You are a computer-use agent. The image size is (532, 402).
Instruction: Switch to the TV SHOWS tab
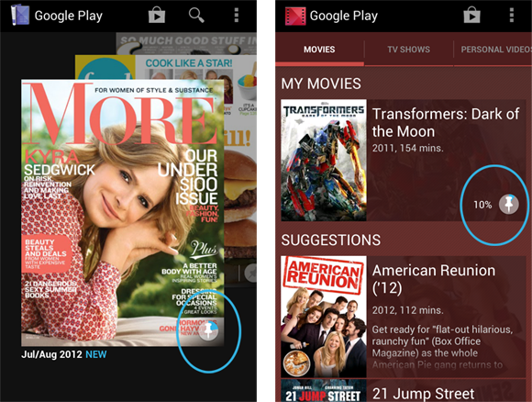coord(408,50)
